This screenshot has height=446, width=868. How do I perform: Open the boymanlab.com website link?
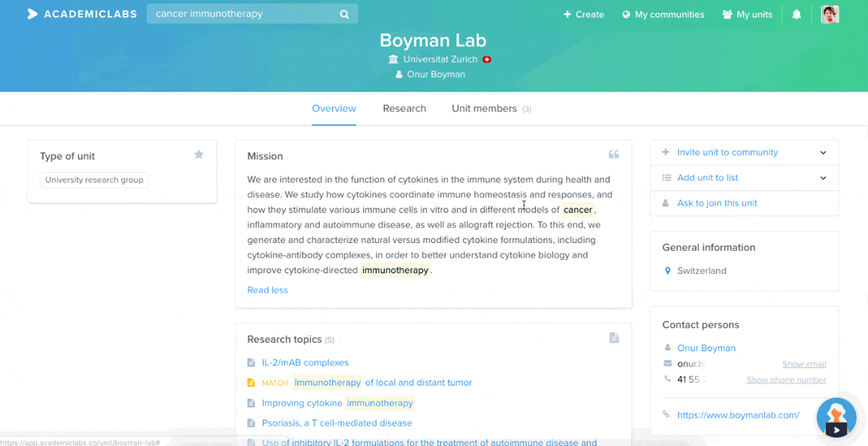click(738, 415)
